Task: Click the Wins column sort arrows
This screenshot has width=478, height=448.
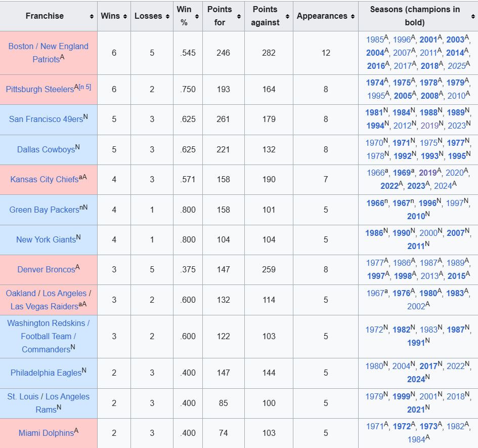Action: (x=124, y=16)
